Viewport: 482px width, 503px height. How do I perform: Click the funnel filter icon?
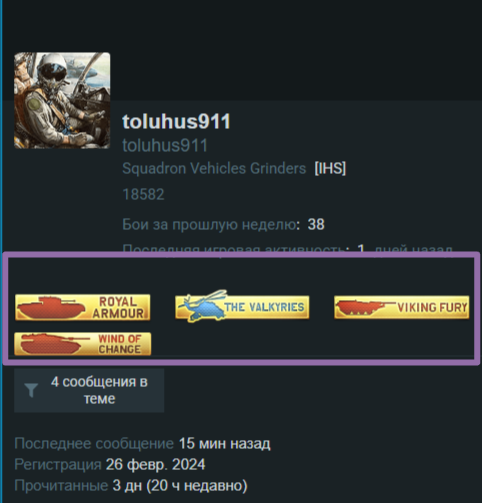coord(31,390)
